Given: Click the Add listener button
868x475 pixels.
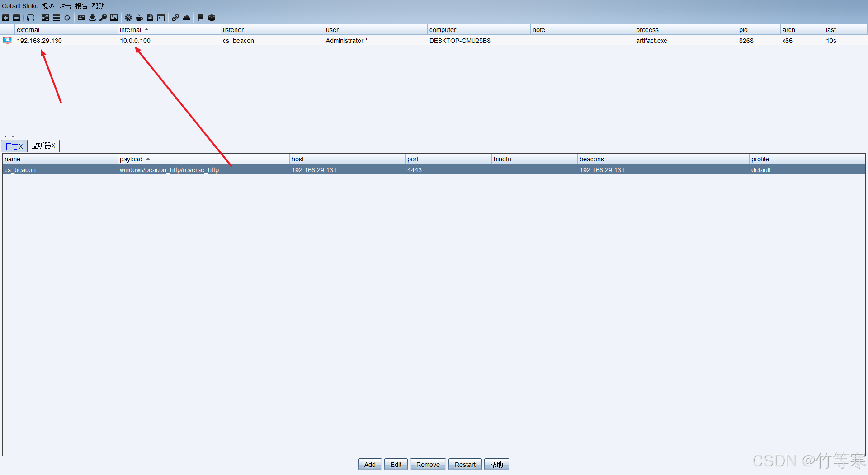Looking at the screenshot, I should click(x=370, y=465).
